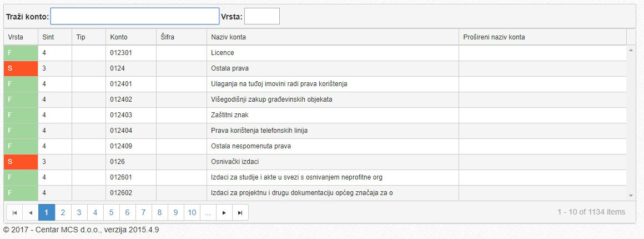Focus the Traži konto search field

click(x=135, y=17)
